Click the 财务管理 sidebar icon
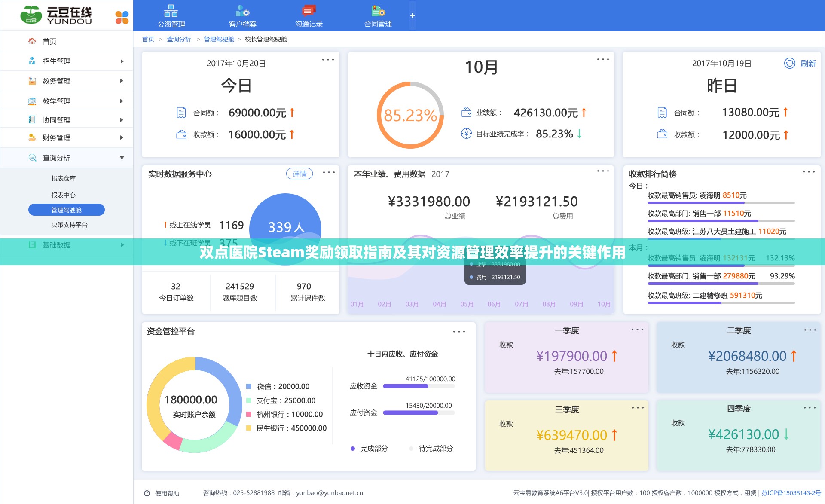This screenshot has width=825, height=504. [x=32, y=137]
